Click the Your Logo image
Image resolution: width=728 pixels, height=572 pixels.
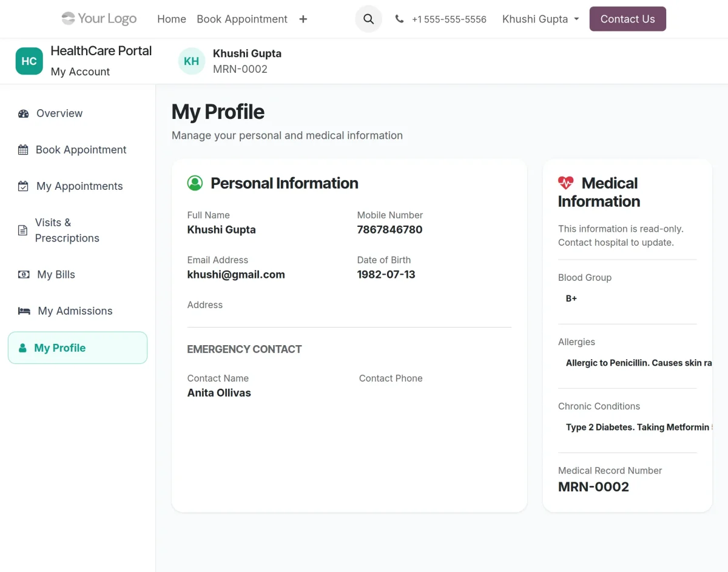[x=99, y=19]
